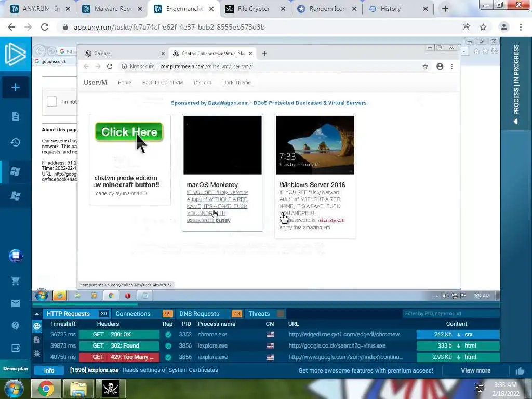The width and height of the screenshot is (532, 399).
Task: Bookmark app.any.run page with star icon
Action: pyautogui.click(x=483, y=27)
